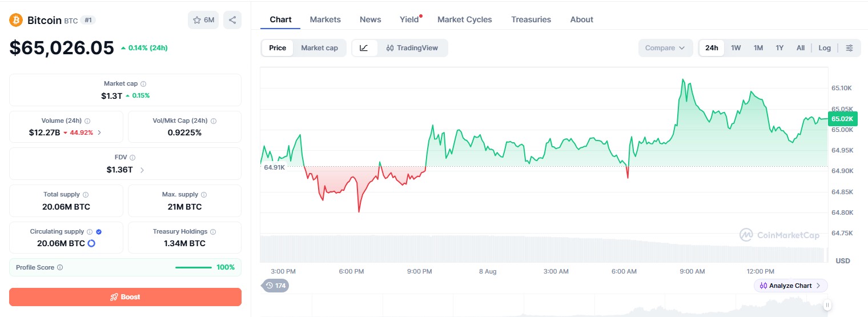868x317 pixels.
Task: Click the share icon next to Bitcoin
Action: click(x=232, y=20)
